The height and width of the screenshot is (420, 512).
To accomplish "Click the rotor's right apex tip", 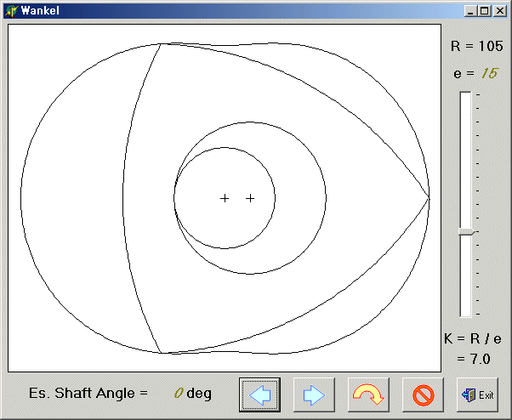I will point(429,198).
